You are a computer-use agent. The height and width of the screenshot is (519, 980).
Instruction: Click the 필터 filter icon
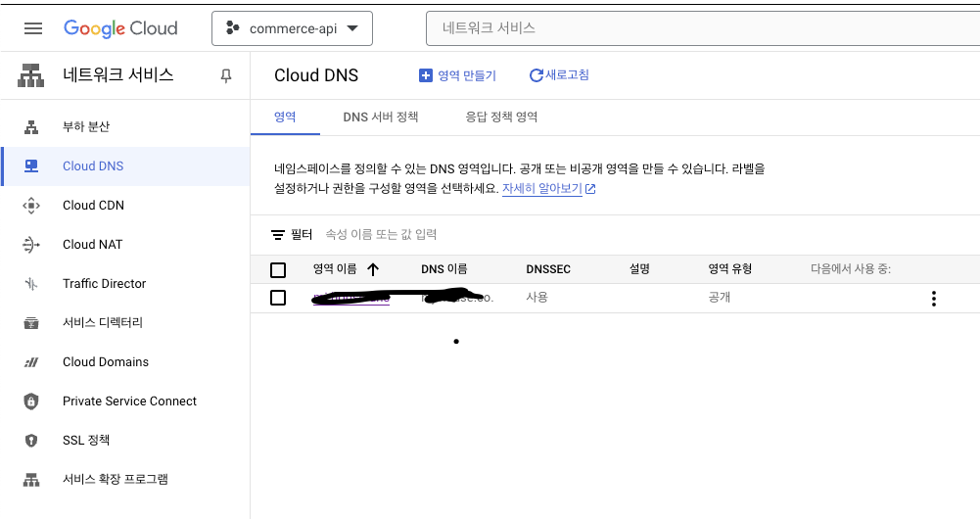pyautogui.click(x=278, y=235)
